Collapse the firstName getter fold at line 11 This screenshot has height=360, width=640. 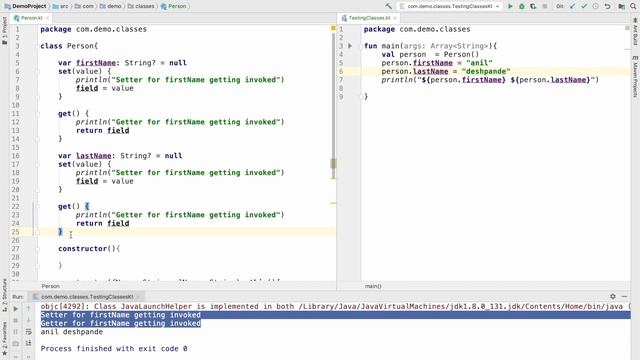point(37,113)
